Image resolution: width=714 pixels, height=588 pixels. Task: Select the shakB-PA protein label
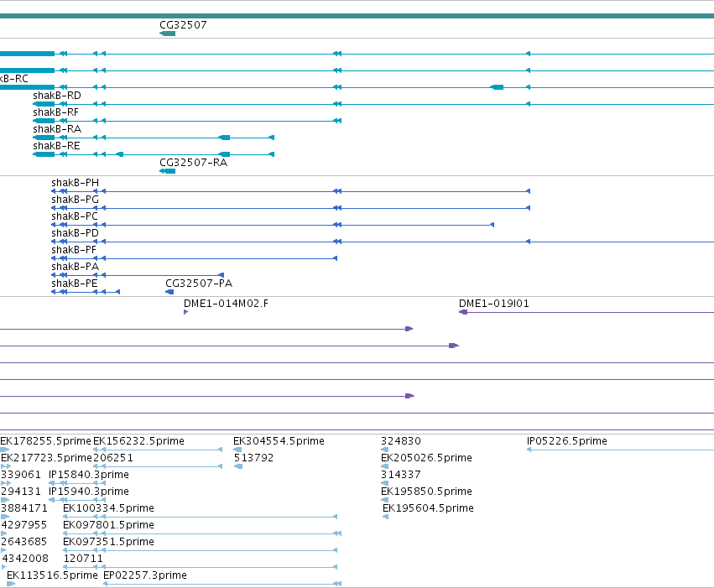[x=76, y=267]
